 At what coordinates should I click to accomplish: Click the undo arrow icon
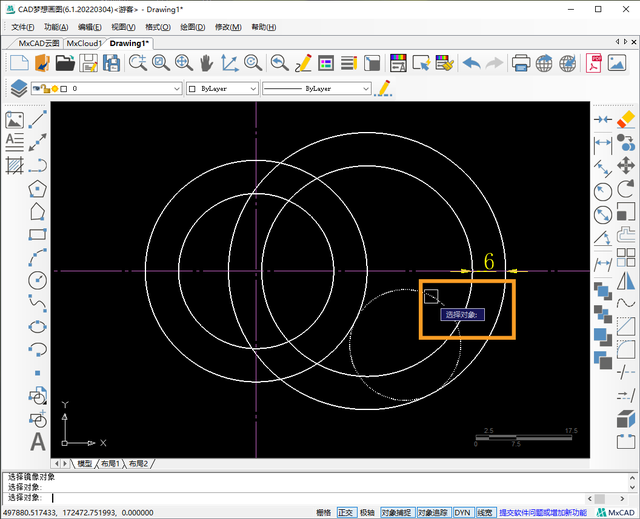coord(470,63)
